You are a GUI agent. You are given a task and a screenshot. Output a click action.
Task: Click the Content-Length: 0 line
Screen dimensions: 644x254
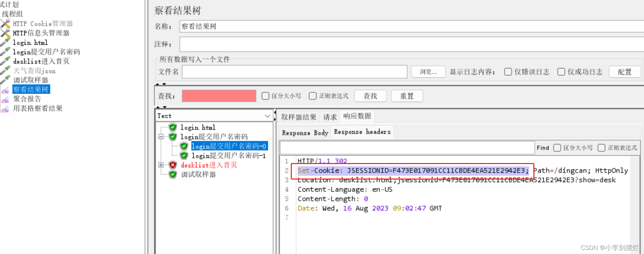[333, 199]
